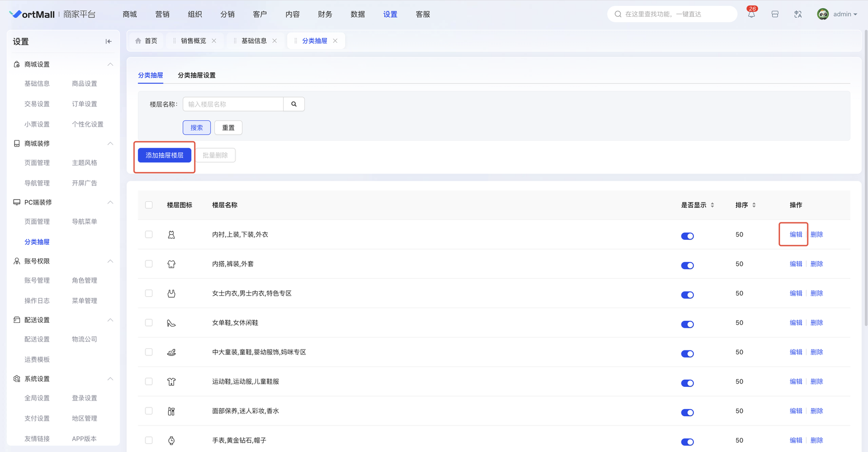Collapse the 商城设置 sidebar group

tap(110, 65)
